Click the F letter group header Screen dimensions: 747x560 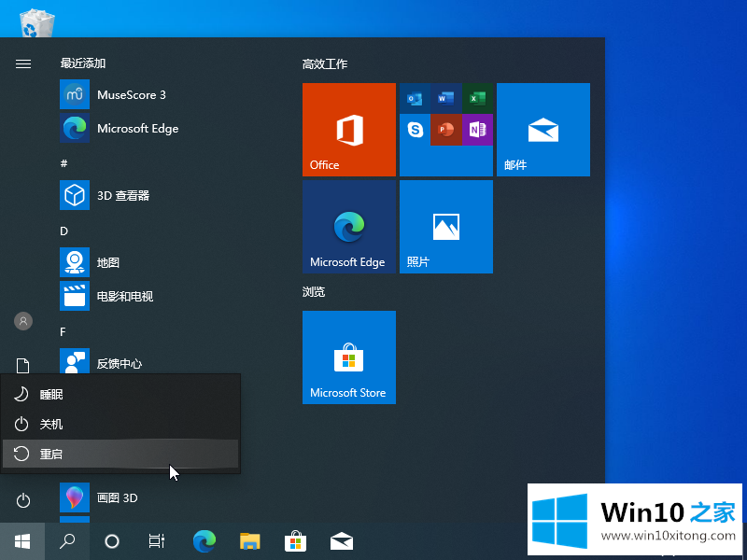tap(63, 332)
